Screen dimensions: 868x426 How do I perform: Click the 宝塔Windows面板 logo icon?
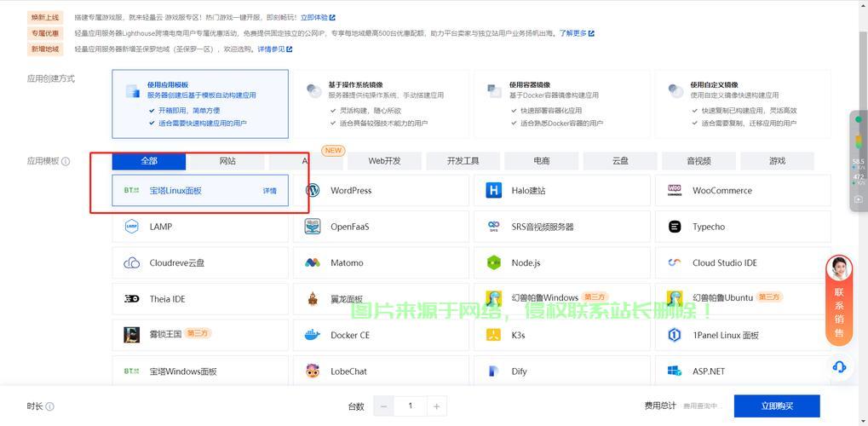(x=132, y=371)
